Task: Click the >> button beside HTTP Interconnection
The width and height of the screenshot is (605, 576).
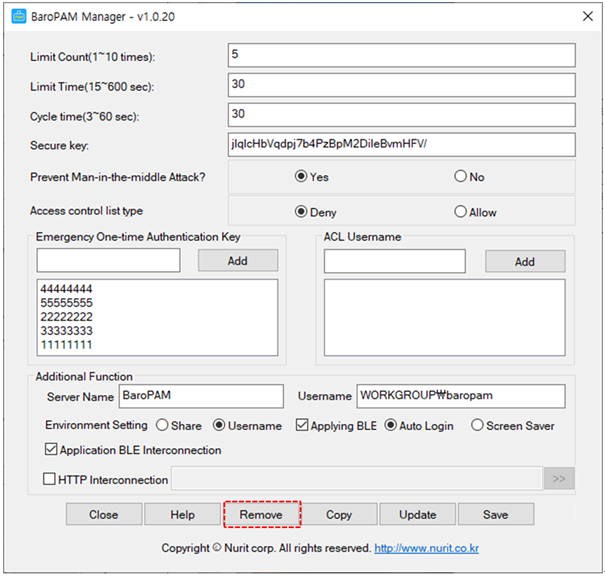Action: [559, 478]
